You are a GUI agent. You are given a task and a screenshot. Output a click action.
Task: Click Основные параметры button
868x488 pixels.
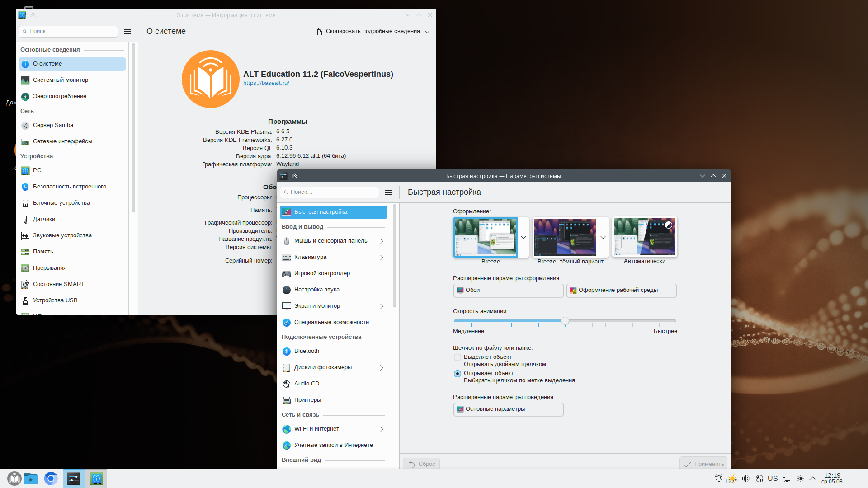[508, 409]
